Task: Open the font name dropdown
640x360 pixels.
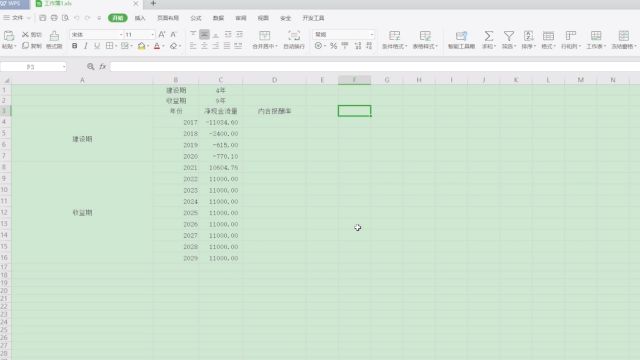Action: pos(121,35)
